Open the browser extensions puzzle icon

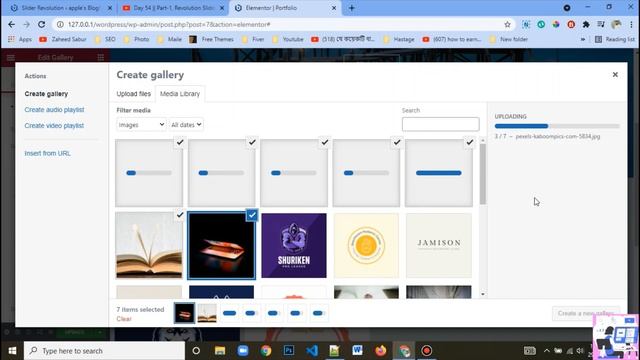pyautogui.click(x=586, y=24)
